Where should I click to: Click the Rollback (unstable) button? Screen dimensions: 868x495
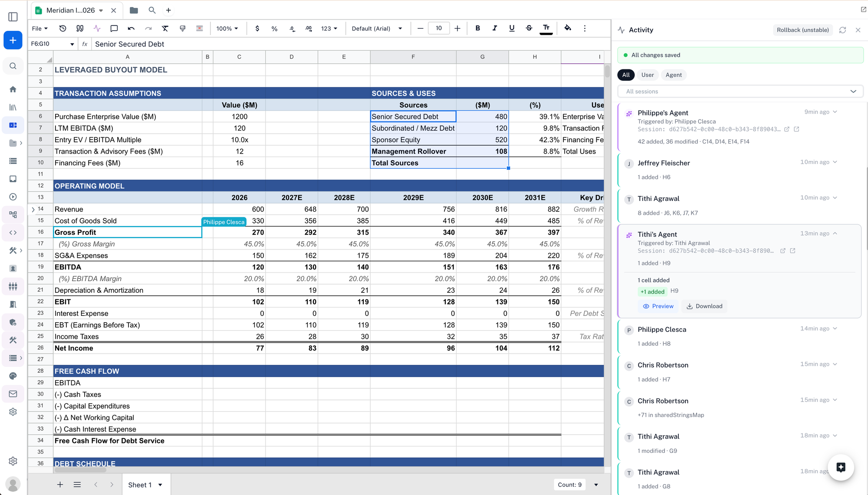coord(802,30)
